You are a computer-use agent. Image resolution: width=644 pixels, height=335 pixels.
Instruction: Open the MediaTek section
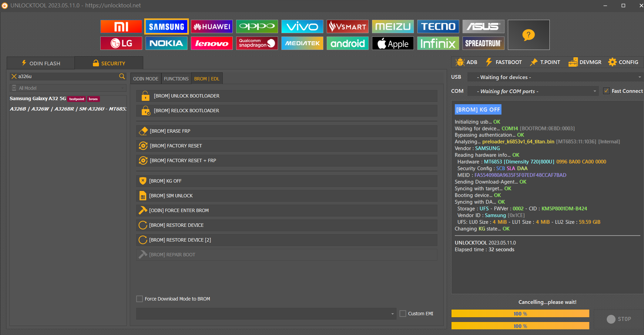point(302,43)
